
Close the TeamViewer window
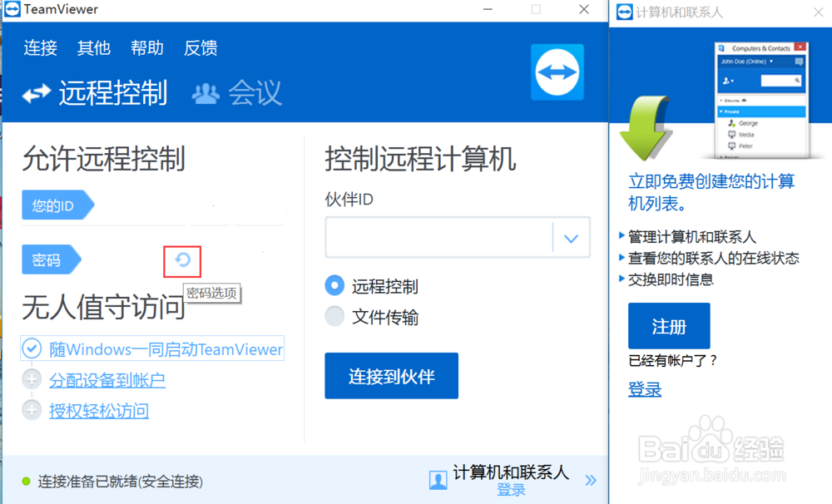pos(584,9)
